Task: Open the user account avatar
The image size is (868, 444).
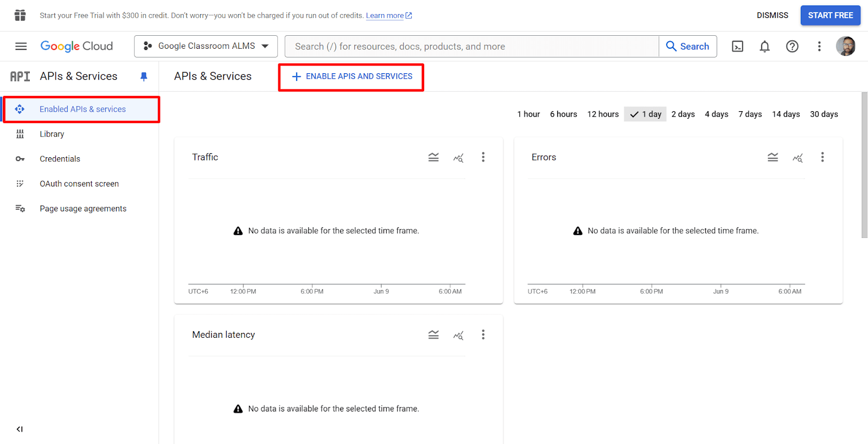Action: pos(845,46)
